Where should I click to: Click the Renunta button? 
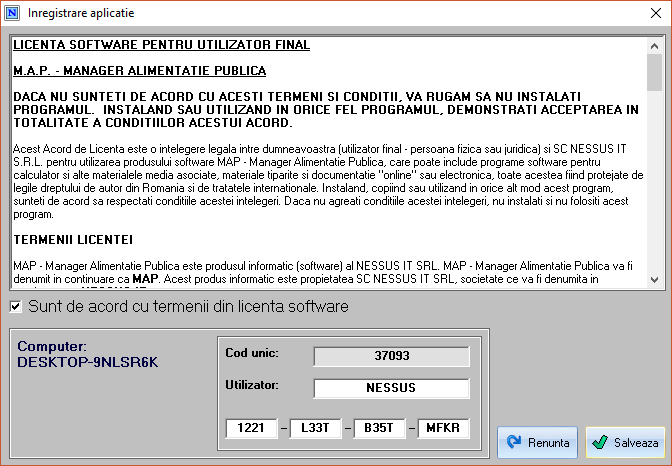coord(537,442)
